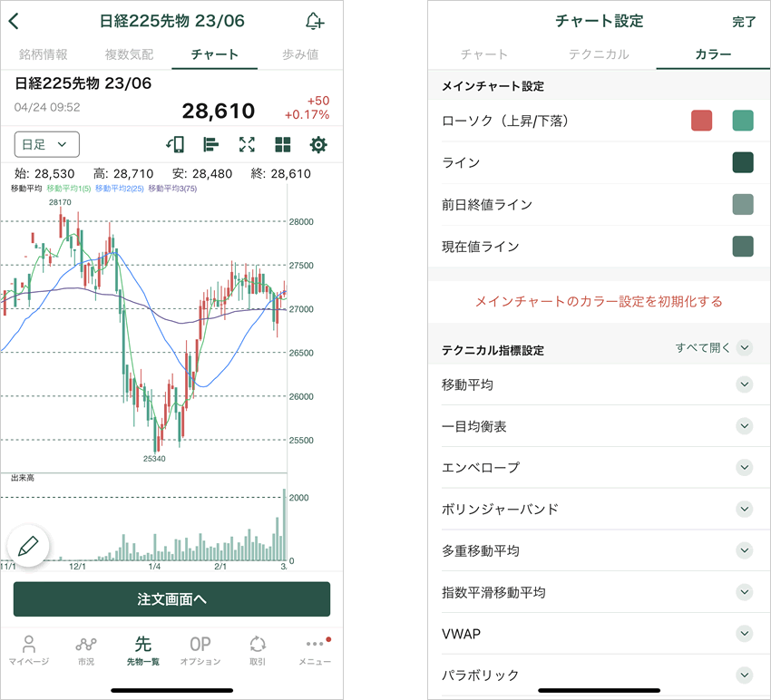Expand the 移動平均 indicator section
This screenshot has width=771, height=700.
(745, 384)
